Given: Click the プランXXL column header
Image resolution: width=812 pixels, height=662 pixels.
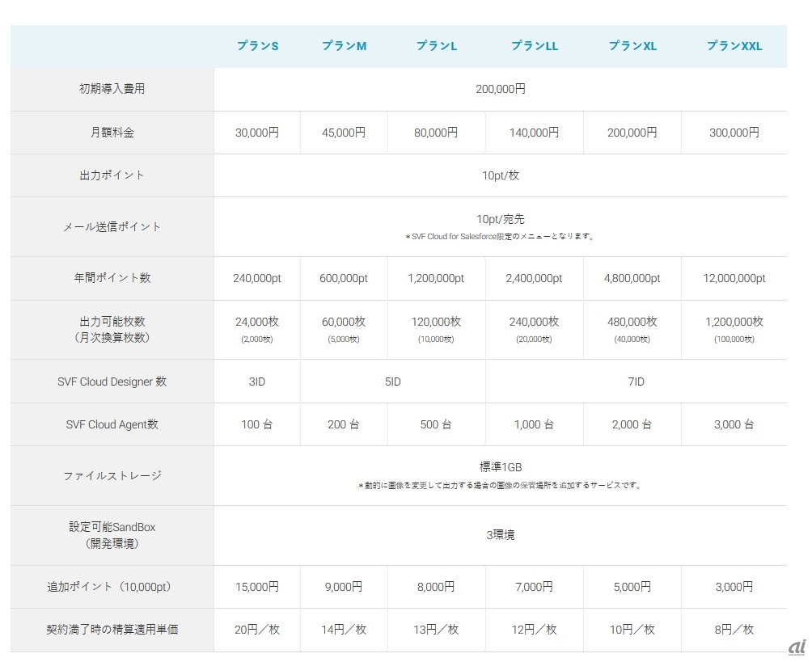Looking at the screenshot, I should [x=734, y=46].
